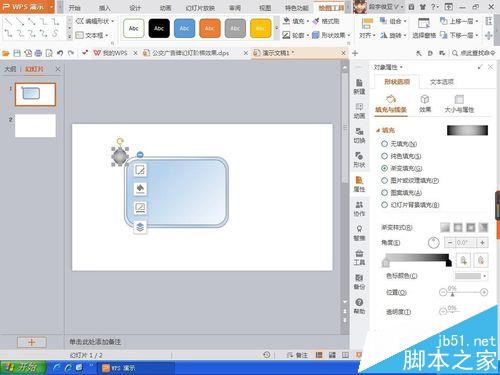Click the picture style floating icon

140,208
